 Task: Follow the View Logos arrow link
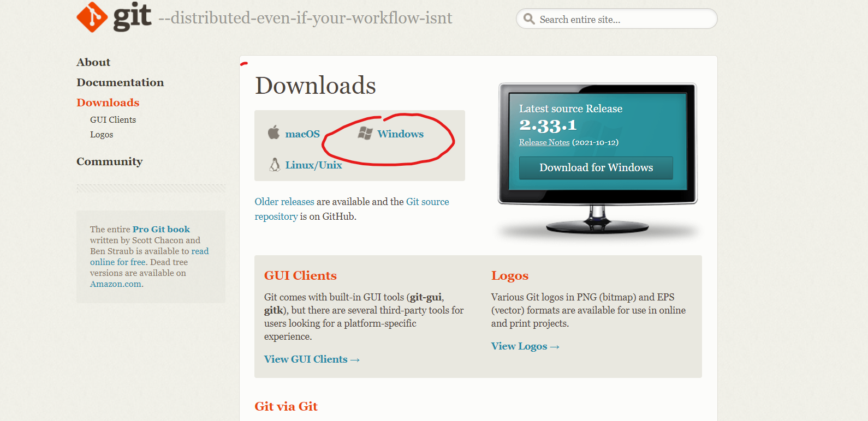pos(525,346)
